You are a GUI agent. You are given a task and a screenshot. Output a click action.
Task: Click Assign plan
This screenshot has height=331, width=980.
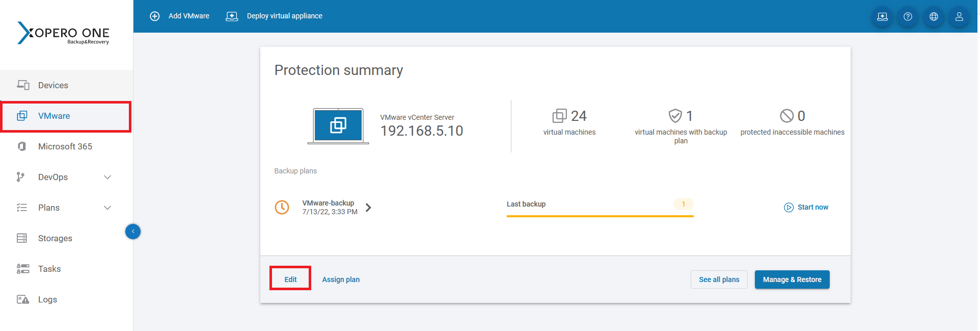[x=341, y=279]
